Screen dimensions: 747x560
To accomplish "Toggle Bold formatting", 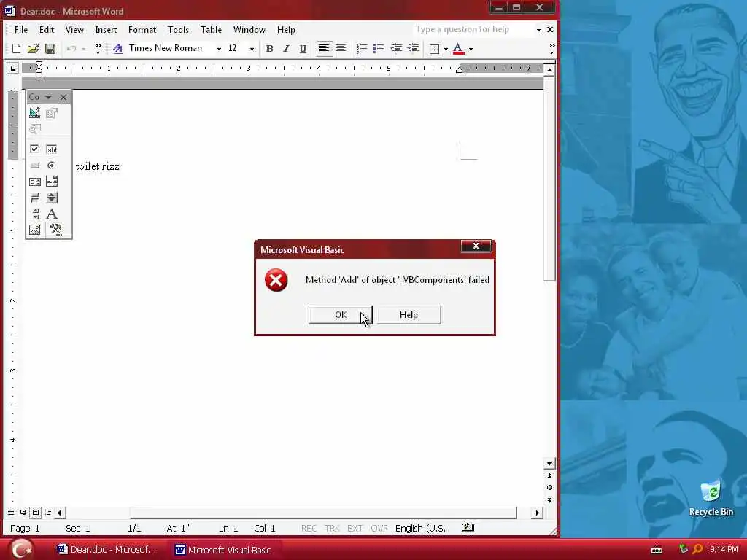I will click(x=269, y=49).
